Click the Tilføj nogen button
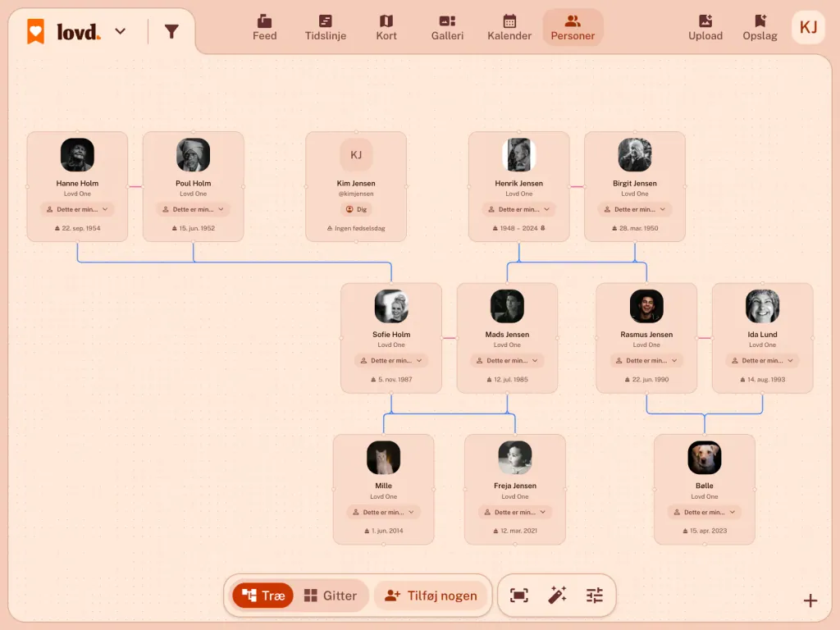Screen dimensions: 840x630 point(431,596)
